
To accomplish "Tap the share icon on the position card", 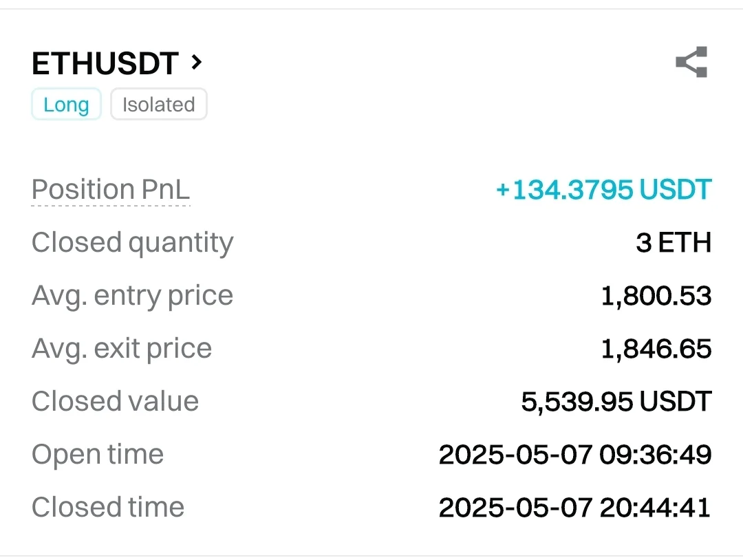I will coord(691,63).
